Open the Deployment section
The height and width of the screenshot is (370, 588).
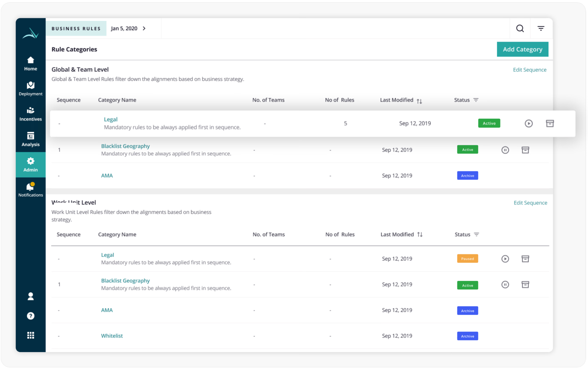tap(31, 89)
